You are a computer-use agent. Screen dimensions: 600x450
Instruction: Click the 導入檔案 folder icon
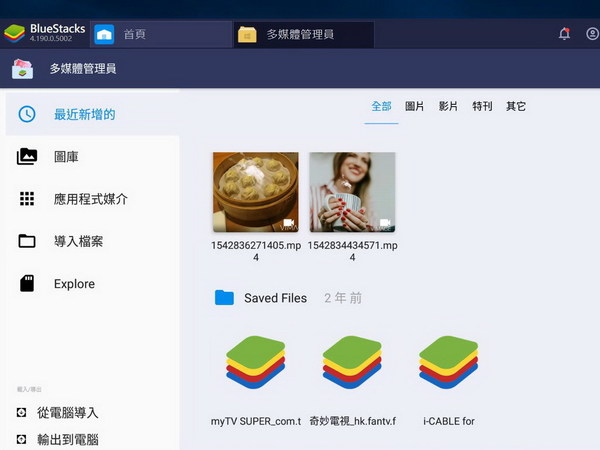(x=28, y=241)
